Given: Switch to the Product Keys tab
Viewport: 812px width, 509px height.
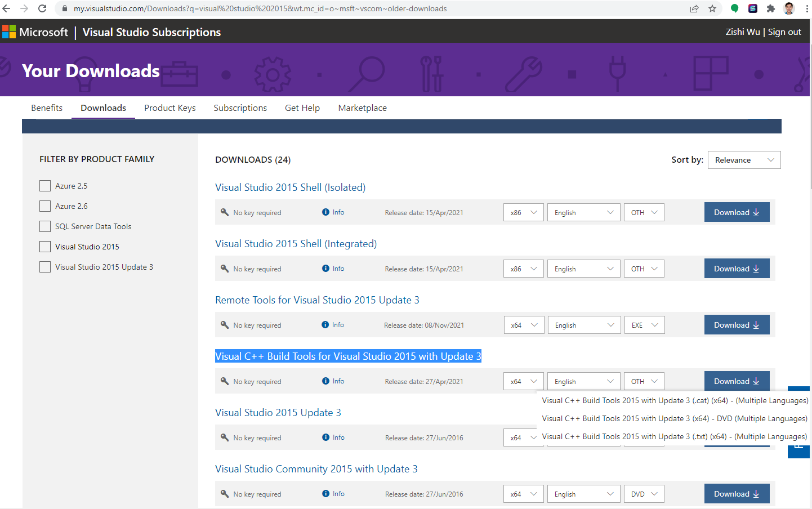Looking at the screenshot, I should click(170, 108).
